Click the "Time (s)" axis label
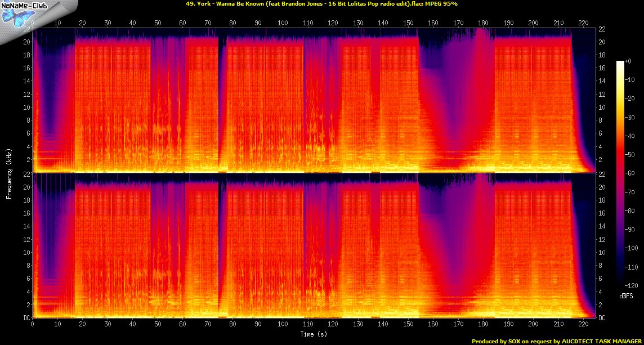Image resolution: width=644 pixels, height=345 pixels. pos(314,334)
